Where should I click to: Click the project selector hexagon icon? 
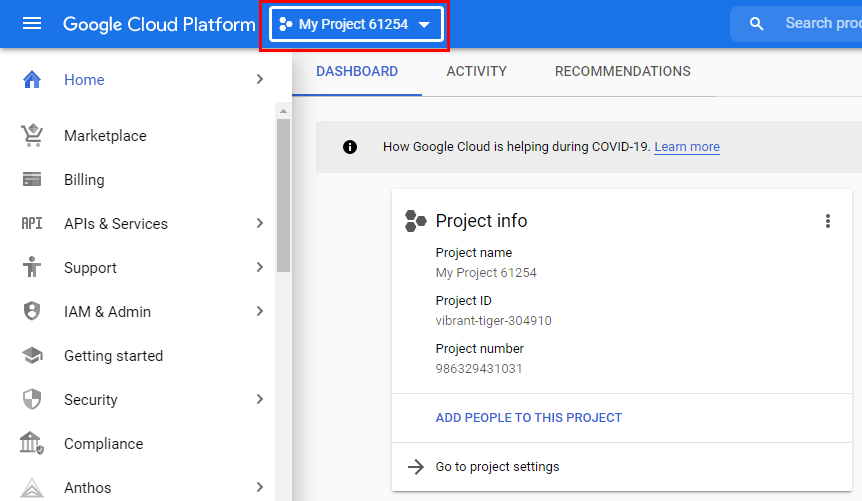[285, 24]
